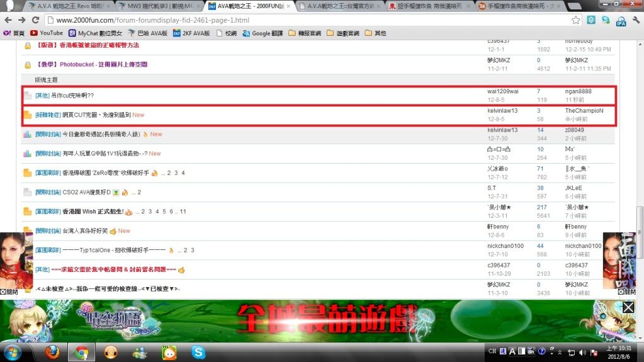Close the bottom banner ad with X
The image size is (644, 362).
click(628, 307)
